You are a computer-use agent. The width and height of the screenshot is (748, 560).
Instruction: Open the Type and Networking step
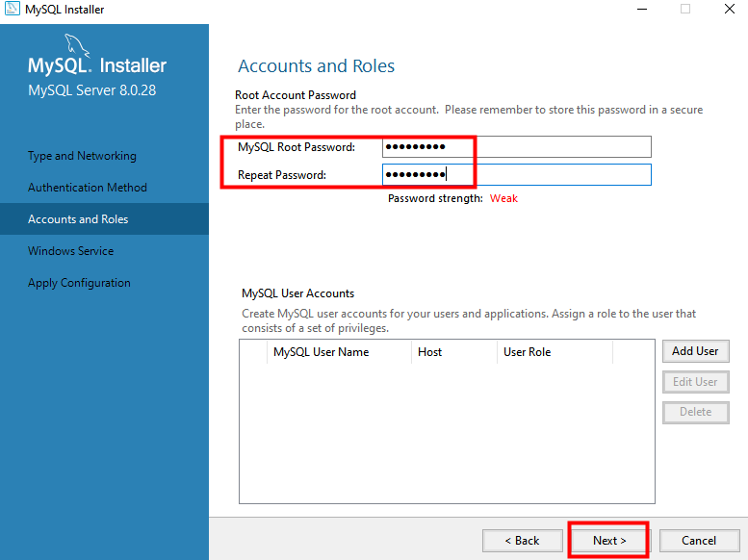click(82, 156)
